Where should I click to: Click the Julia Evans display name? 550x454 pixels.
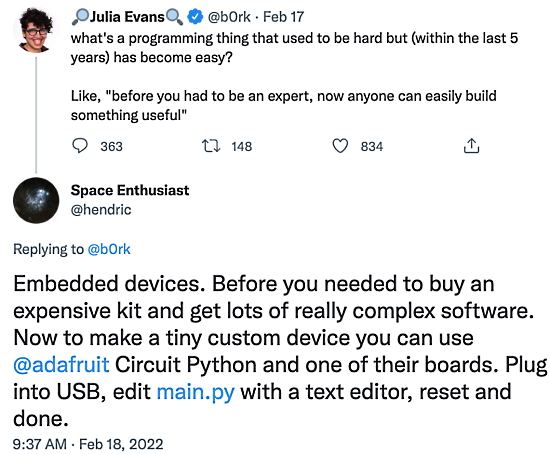pyautogui.click(x=127, y=17)
